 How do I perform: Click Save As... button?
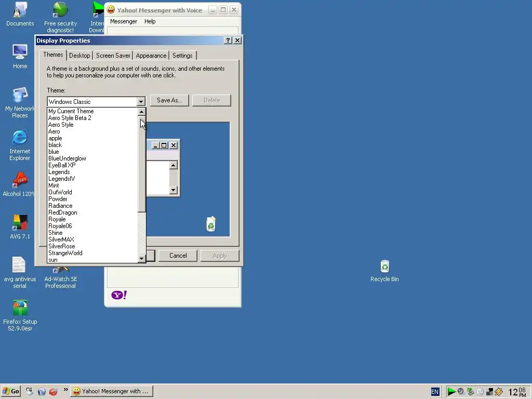(169, 100)
